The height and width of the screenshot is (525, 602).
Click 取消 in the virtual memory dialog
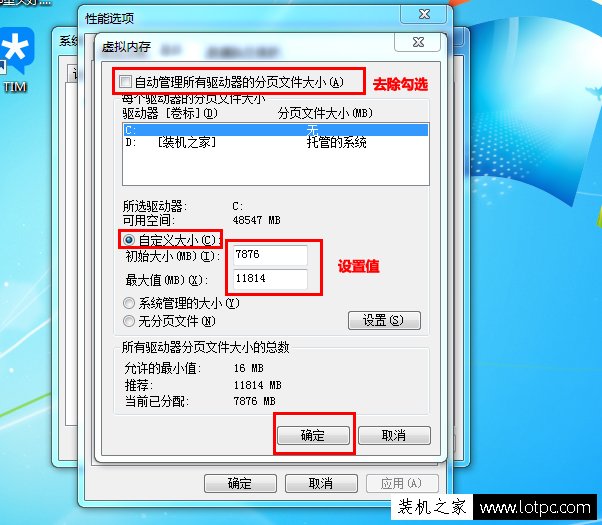[x=394, y=436]
